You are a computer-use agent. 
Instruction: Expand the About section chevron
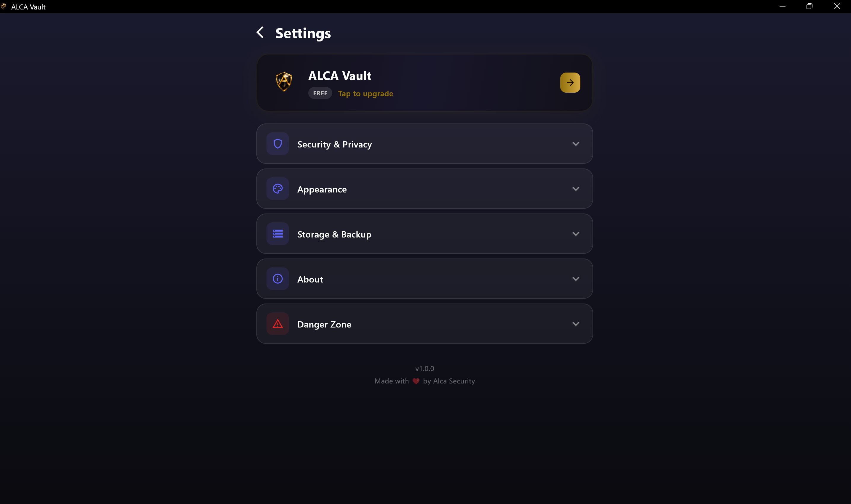pos(575,279)
